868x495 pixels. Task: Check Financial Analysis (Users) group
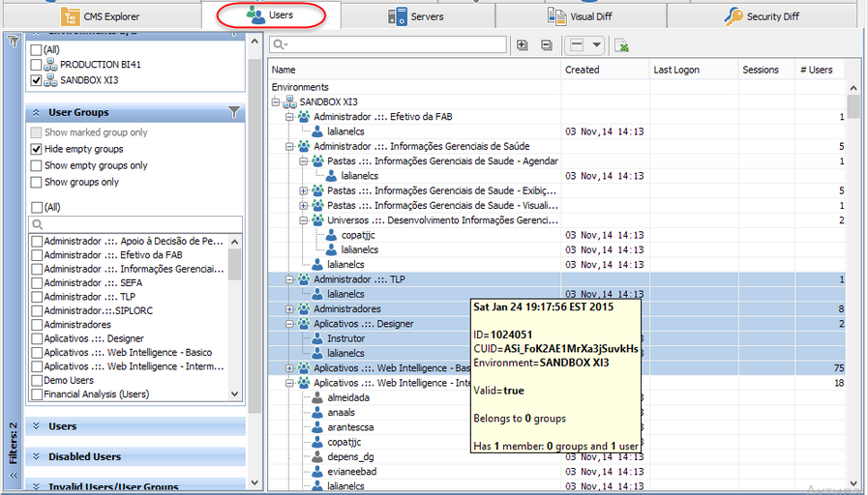click(37, 394)
